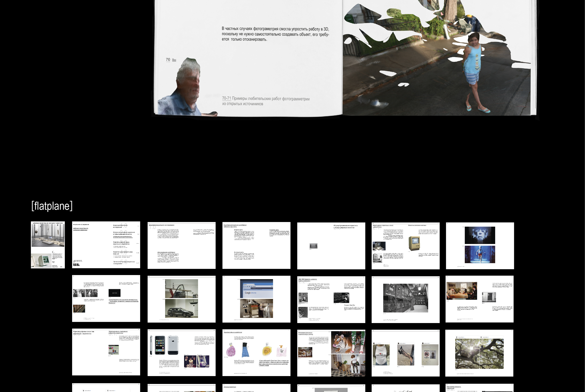Viewport: 585px width, 392px height.
Task: Select the spread showing three iPhone views
Action: click(181, 352)
